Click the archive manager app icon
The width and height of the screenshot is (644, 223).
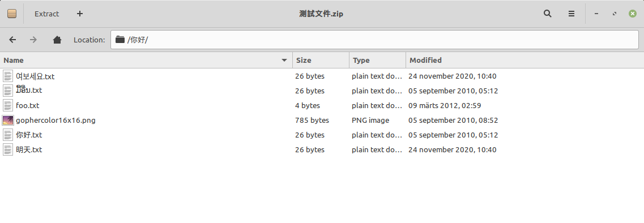pyautogui.click(x=12, y=14)
